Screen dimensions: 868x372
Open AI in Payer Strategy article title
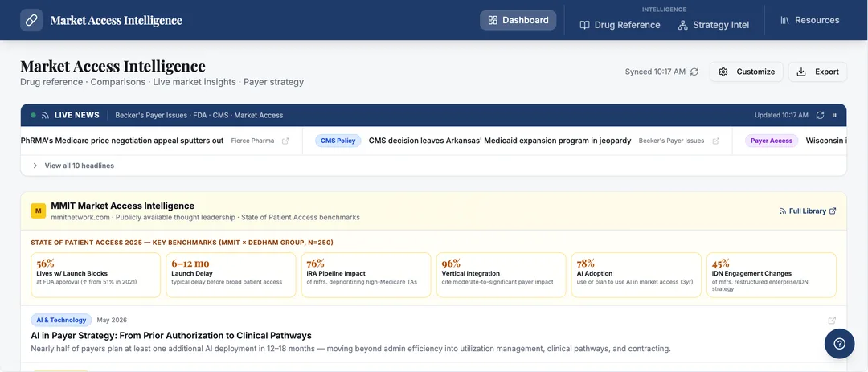171,336
